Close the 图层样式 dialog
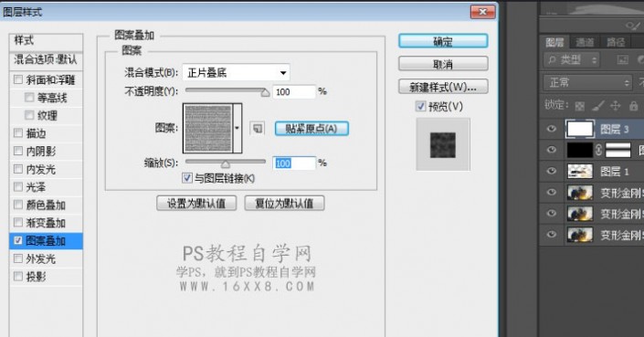 [482, 12]
